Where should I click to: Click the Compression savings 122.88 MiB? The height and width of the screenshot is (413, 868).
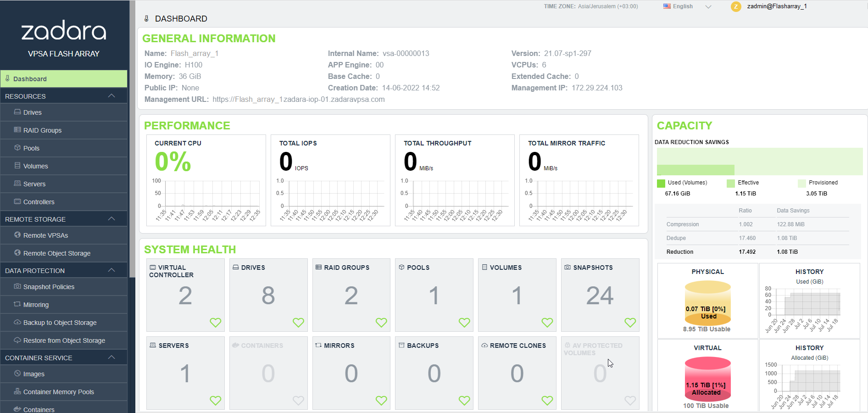(x=791, y=224)
